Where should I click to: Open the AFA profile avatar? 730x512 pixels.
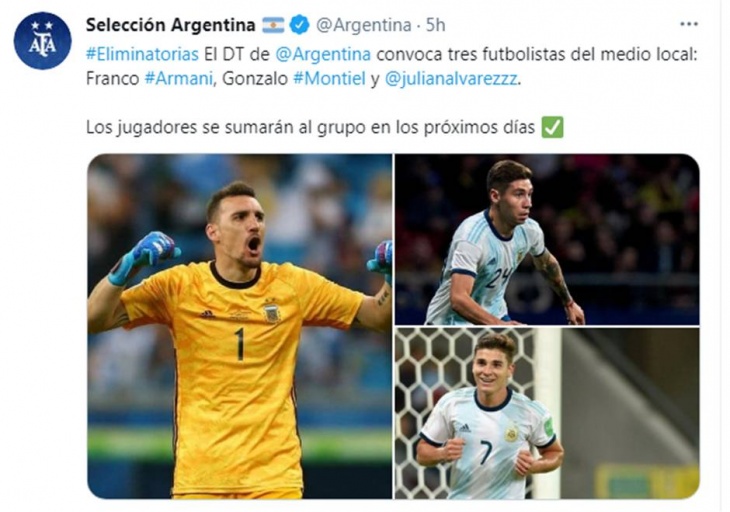[x=42, y=40]
